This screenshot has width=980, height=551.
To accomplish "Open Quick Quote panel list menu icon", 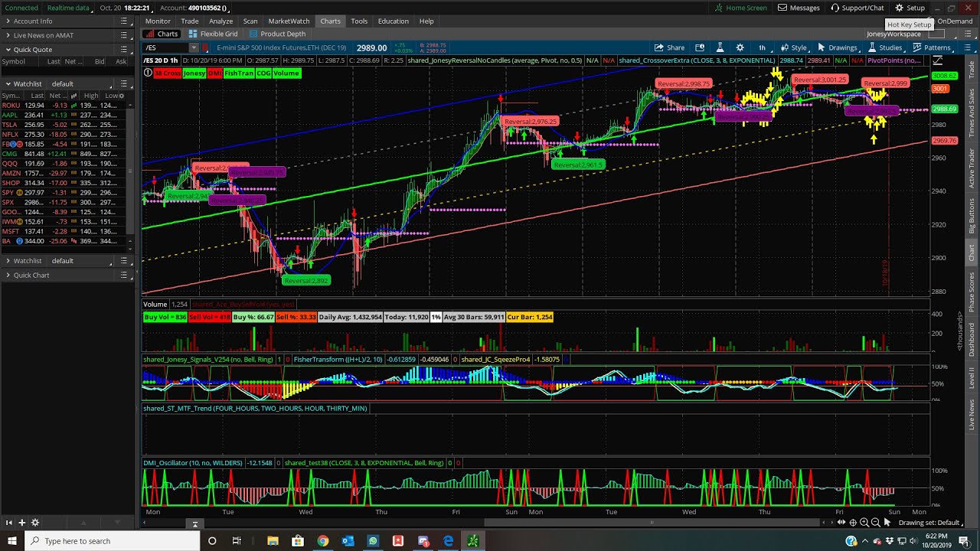I will 123,50.
